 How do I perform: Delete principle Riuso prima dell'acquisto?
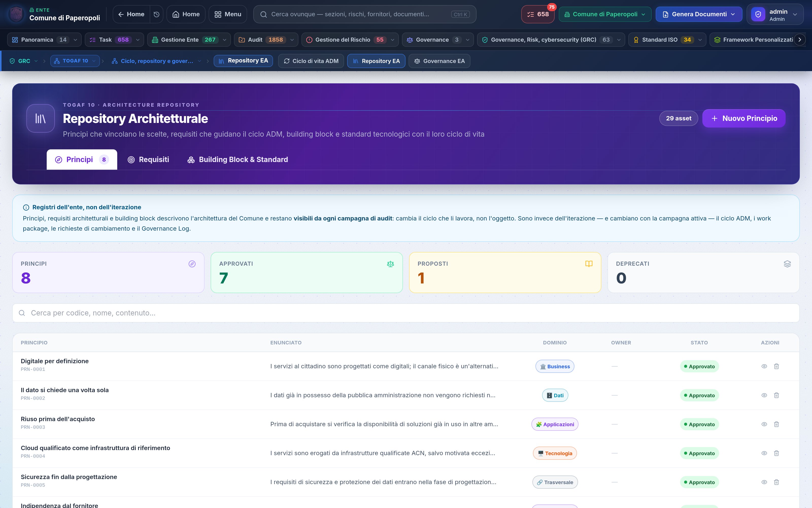[x=776, y=424]
